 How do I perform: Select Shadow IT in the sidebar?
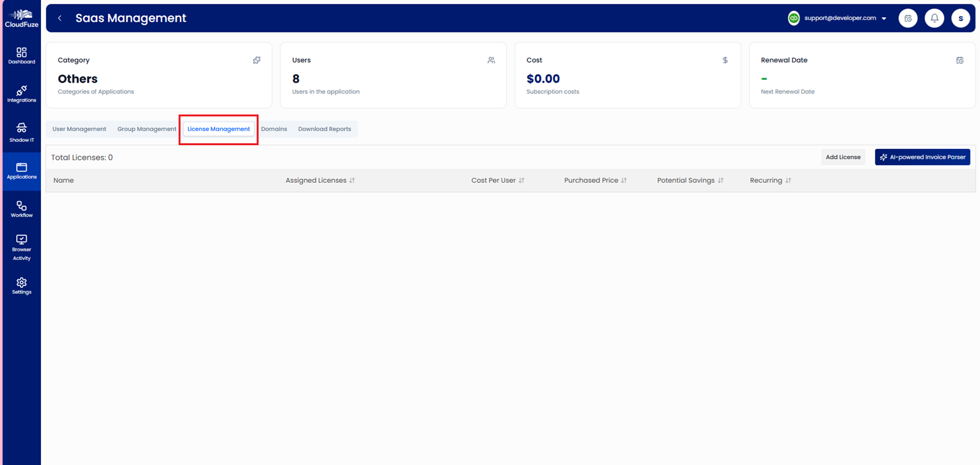[21, 131]
